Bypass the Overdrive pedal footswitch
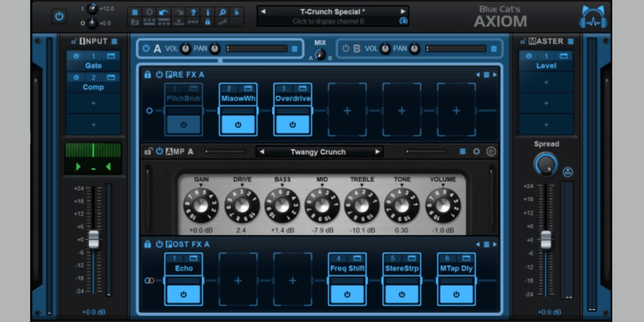The height and width of the screenshot is (322, 644). coord(292,125)
